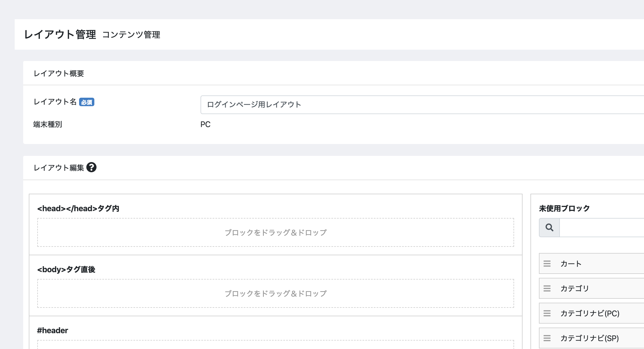Focus the レイアウト名 input field
644x349 pixels.
pos(422,105)
